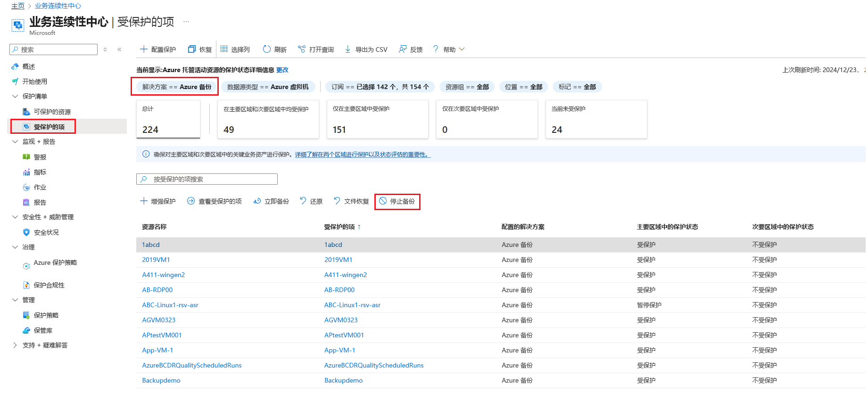
Task: Collapse the 安全性 + 威胁管理 section
Action: pos(15,217)
